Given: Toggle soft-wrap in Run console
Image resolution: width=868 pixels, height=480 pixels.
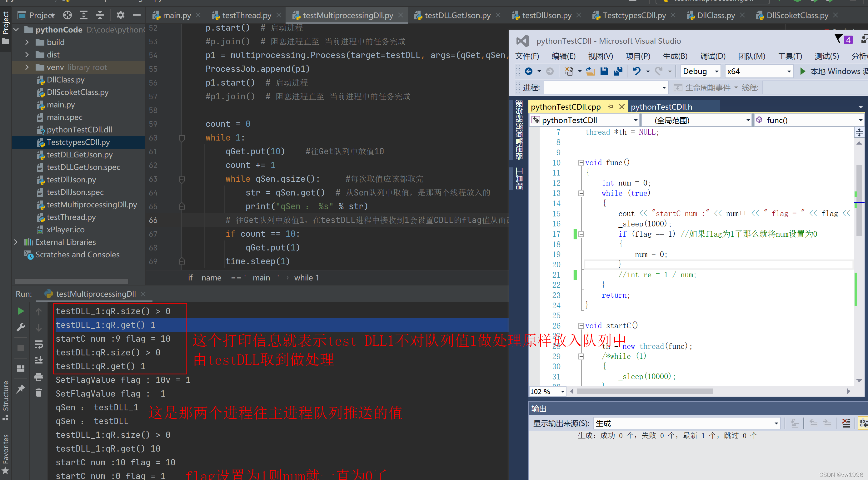Looking at the screenshot, I should click(x=39, y=345).
